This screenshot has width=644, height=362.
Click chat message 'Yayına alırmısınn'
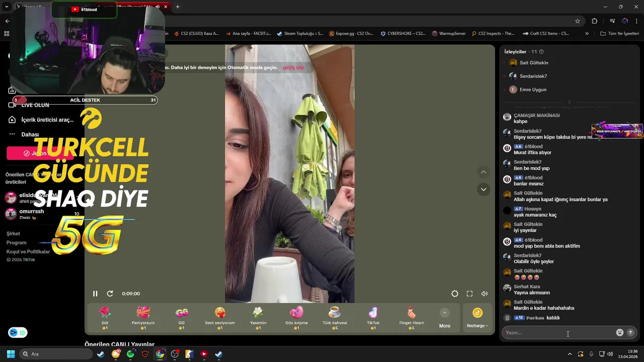[532, 293]
